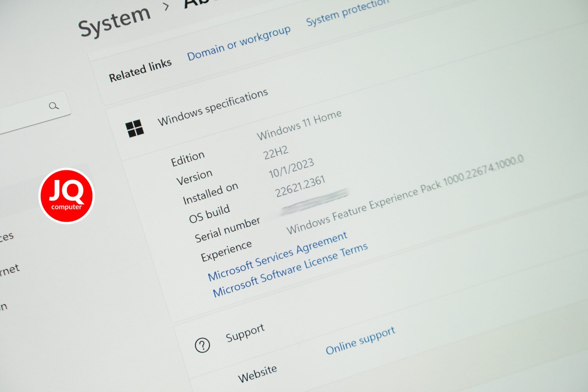
Task: Select the OS build label
Action: tap(209, 214)
